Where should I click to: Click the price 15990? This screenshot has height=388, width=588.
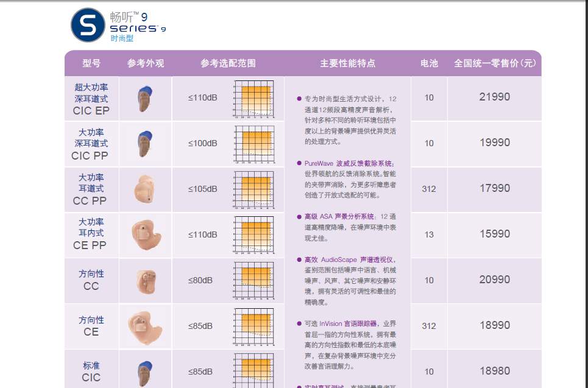[x=495, y=234]
